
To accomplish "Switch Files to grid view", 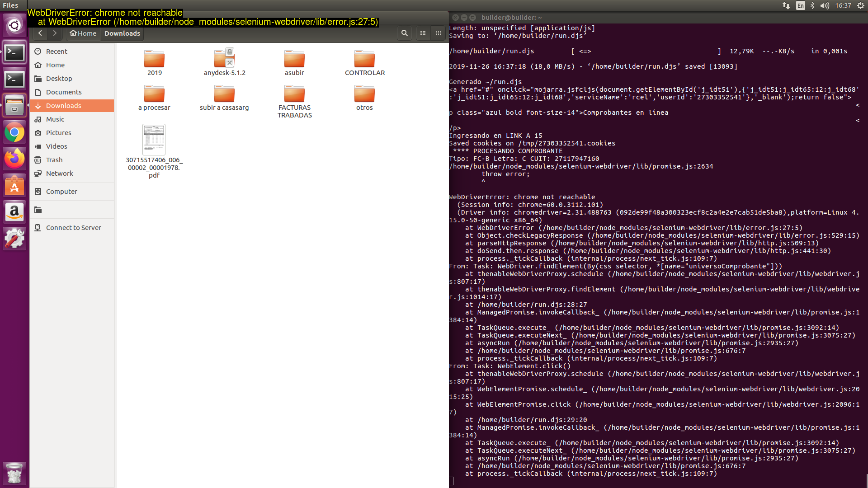I will tap(438, 33).
